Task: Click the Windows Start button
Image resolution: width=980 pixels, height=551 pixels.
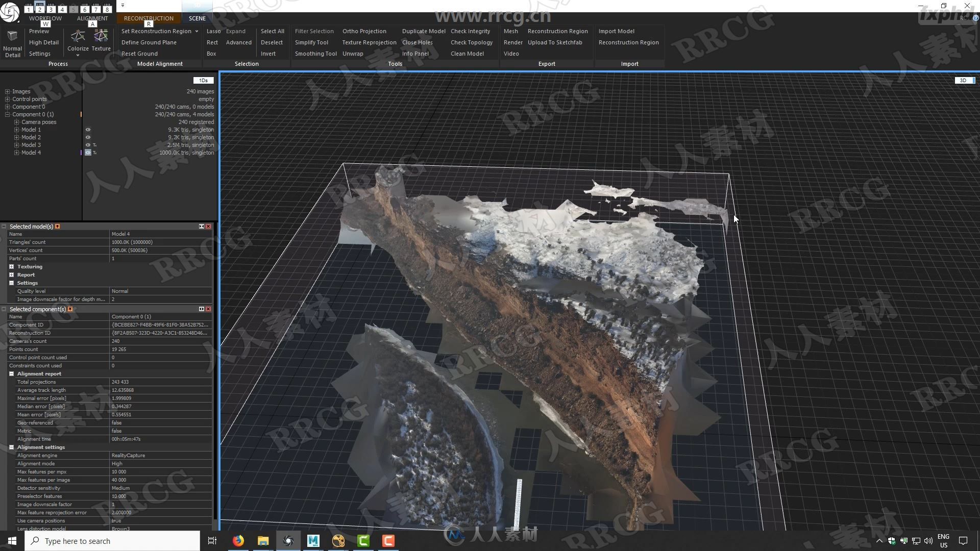Action: tap(12, 541)
